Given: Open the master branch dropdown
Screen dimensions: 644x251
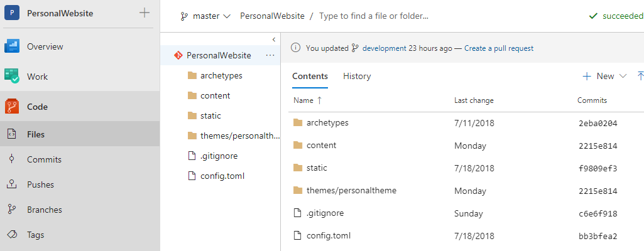Looking at the screenshot, I should 205,16.
